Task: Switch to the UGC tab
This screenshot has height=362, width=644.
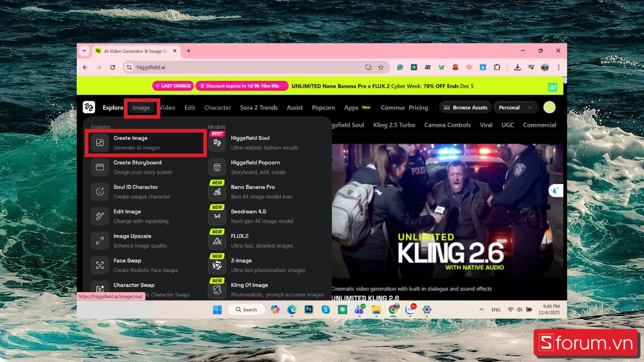Action: pyautogui.click(x=508, y=125)
